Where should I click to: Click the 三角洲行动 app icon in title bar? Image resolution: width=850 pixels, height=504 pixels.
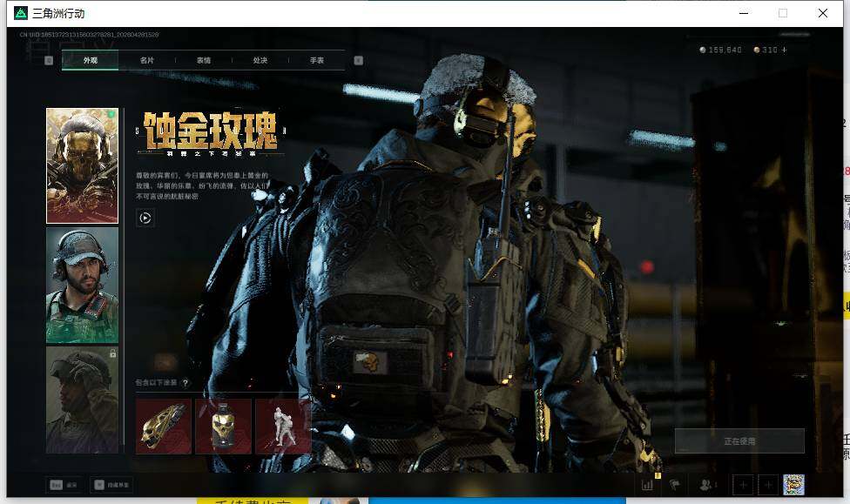21,14
